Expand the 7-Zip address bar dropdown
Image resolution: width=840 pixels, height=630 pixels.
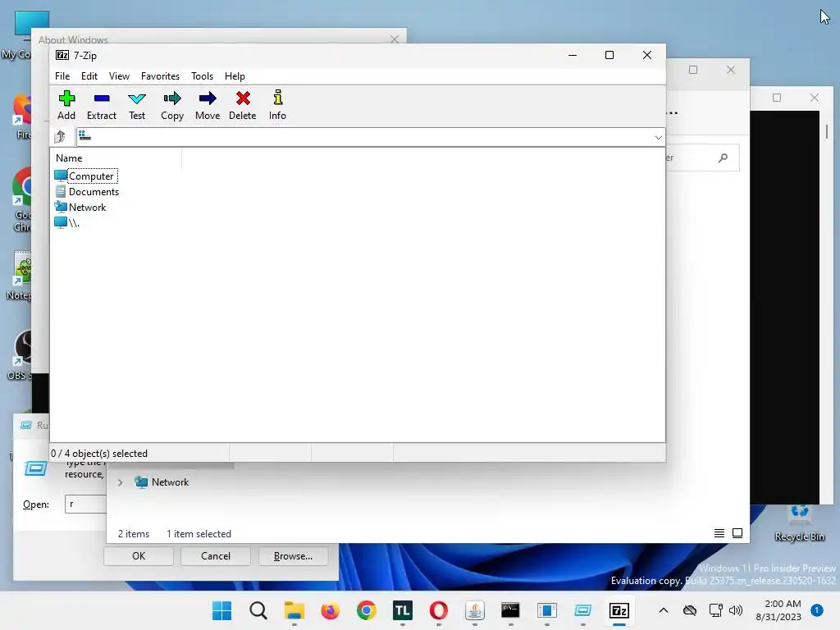click(658, 138)
